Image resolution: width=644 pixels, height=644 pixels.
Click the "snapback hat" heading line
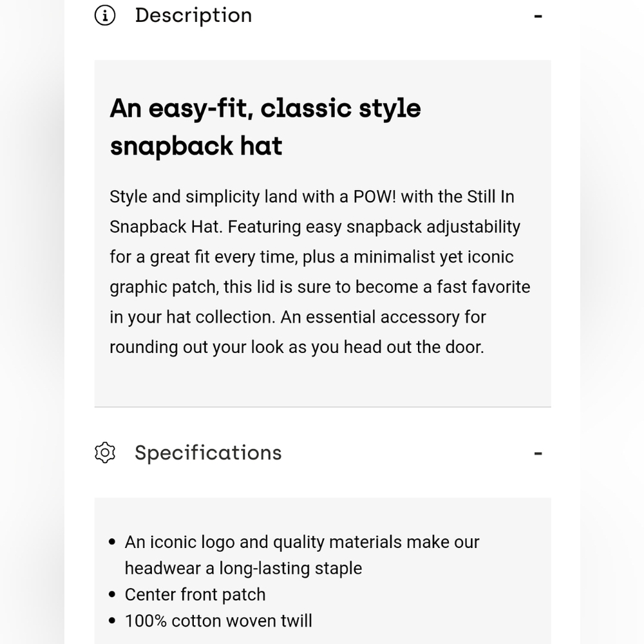tap(196, 146)
